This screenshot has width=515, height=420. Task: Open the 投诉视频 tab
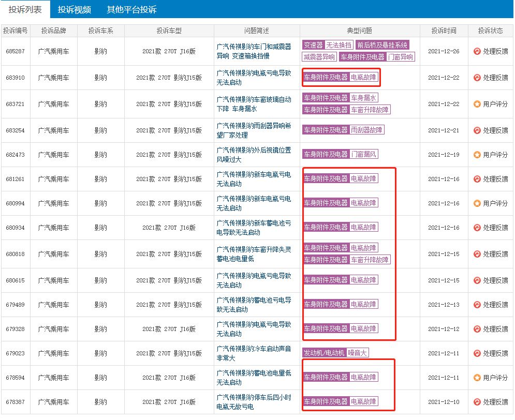coord(74,9)
